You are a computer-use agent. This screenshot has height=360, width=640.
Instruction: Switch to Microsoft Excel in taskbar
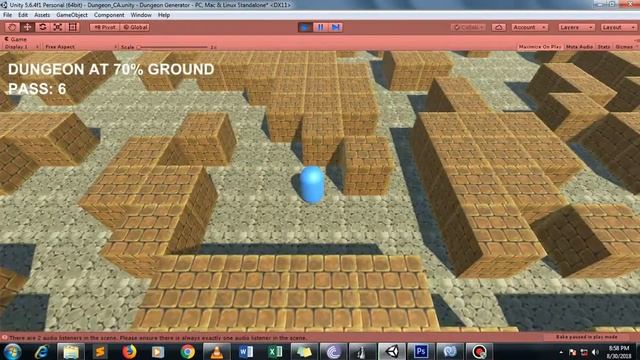tap(275, 351)
